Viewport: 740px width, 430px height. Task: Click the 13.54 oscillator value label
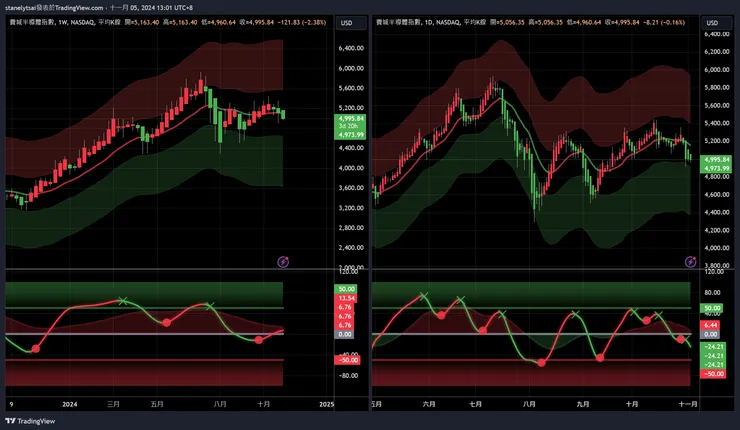[346, 298]
